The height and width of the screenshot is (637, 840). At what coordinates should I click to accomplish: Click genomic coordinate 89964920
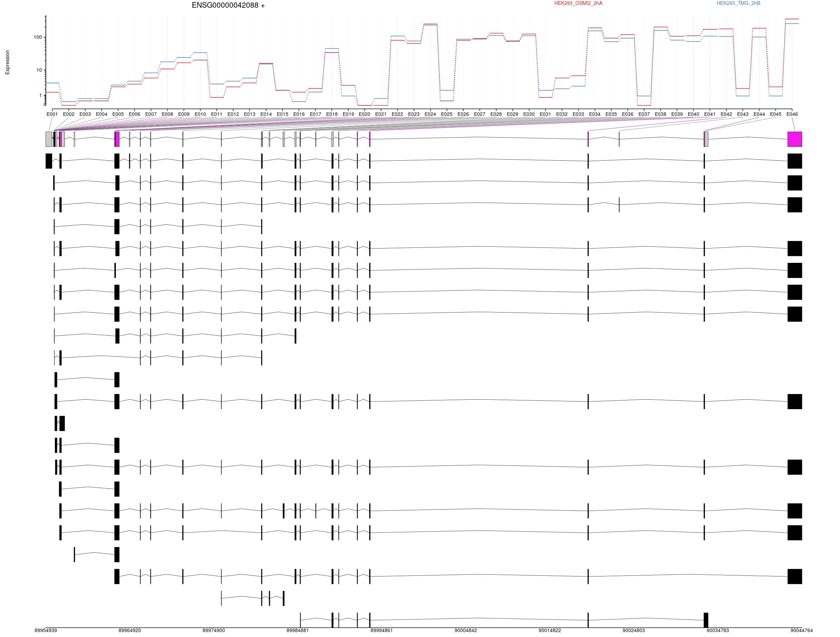pyautogui.click(x=129, y=631)
